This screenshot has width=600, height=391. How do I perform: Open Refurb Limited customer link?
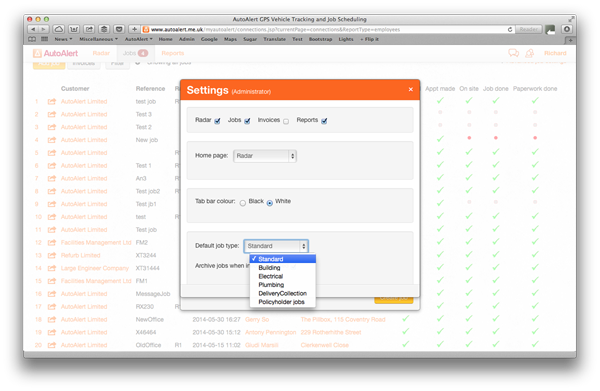click(80, 255)
